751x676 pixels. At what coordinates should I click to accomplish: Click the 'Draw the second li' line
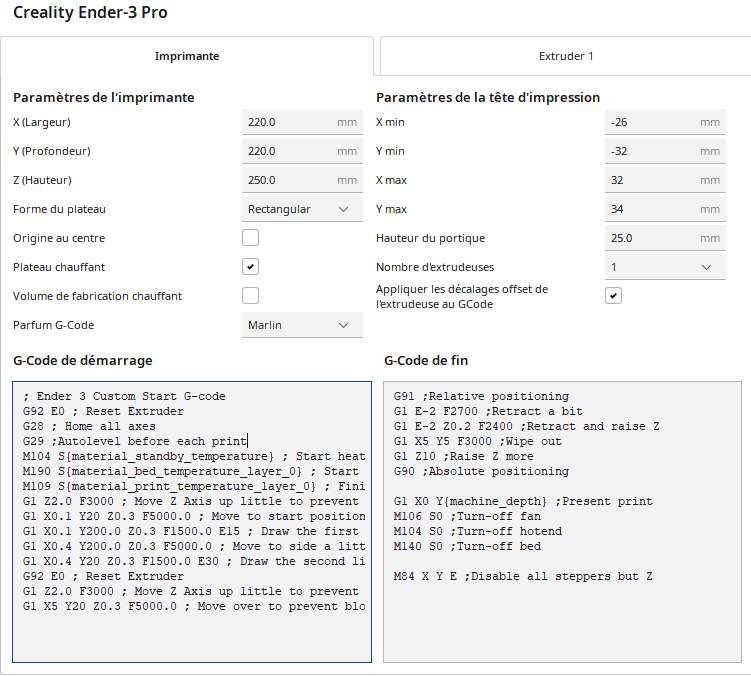click(x=193, y=561)
